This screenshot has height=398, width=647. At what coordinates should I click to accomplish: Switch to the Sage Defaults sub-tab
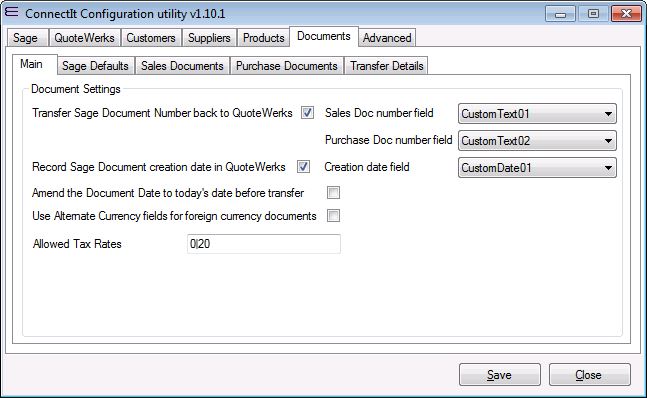click(x=95, y=66)
